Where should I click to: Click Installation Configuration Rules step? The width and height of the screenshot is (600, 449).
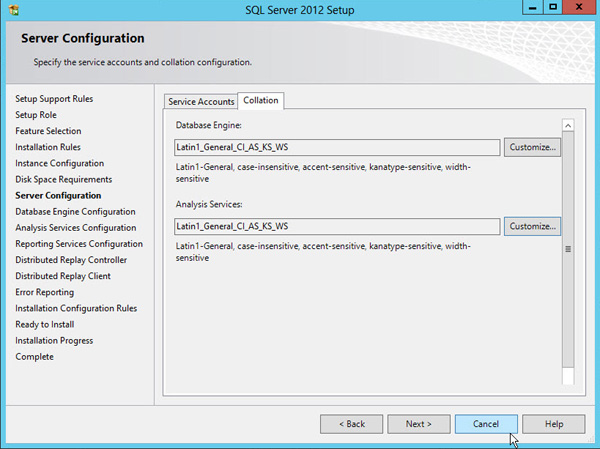(x=76, y=308)
